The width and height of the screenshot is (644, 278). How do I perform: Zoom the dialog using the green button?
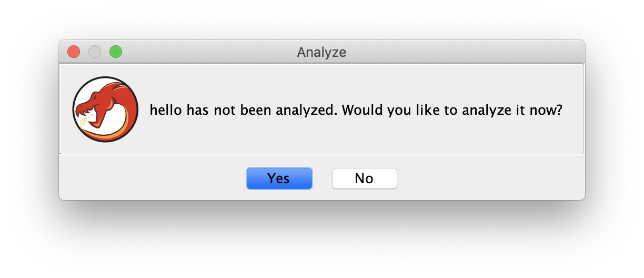click(x=116, y=52)
